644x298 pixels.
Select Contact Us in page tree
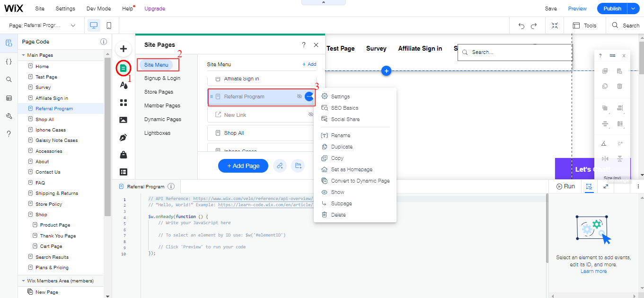point(48,172)
